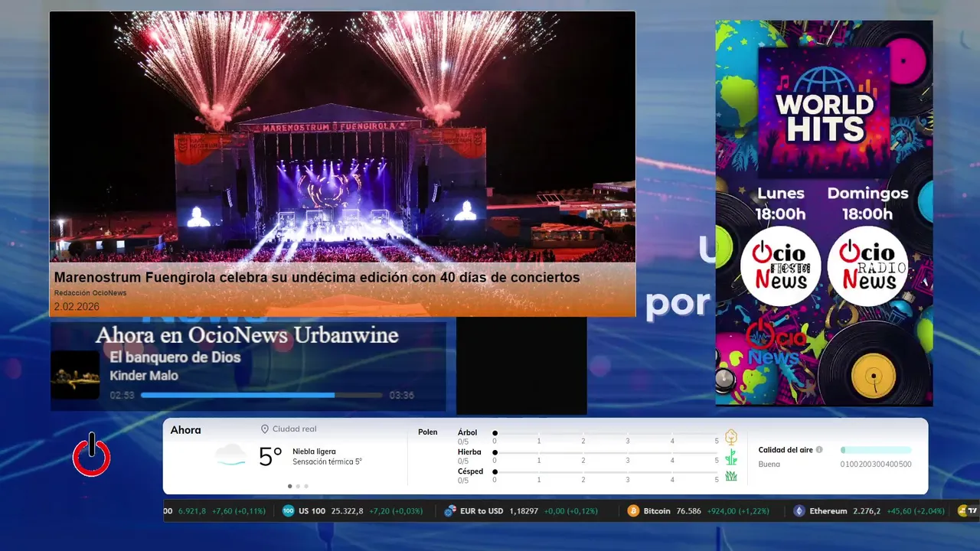Viewport: 980px width, 551px height.
Task: Click the elapsed time 02:53
Action: (122, 396)
